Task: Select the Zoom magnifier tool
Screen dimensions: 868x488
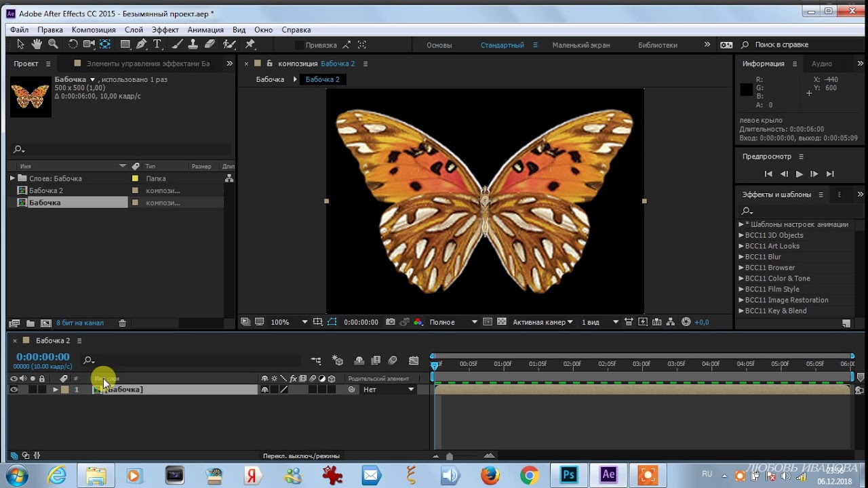Action: [x=53, y=44]
